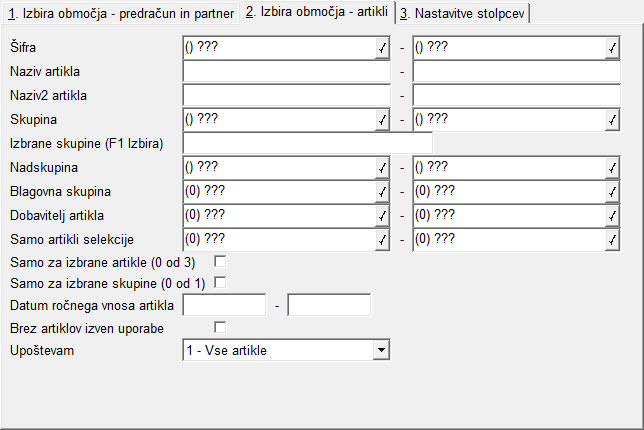This screenshot has height=430, width=644.
Task: Open lookup icon for first Šifra field
Action: coord(382,48)
